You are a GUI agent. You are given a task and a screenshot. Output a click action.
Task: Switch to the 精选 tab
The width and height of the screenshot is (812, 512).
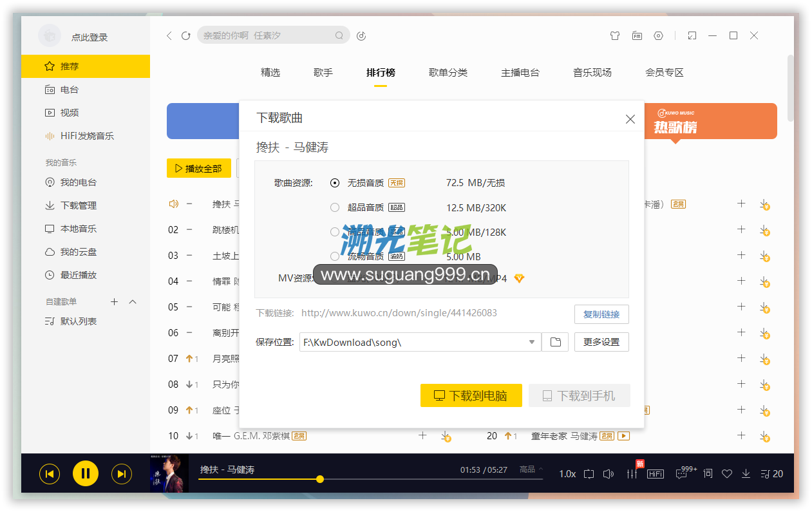point(270,72)
